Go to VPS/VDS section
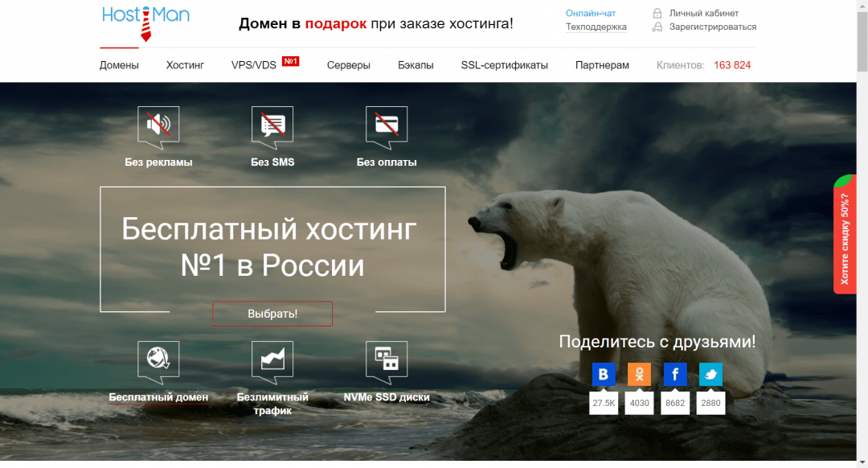Image resolution: width=868 pixels, height=468 pixels. (253, 65)
